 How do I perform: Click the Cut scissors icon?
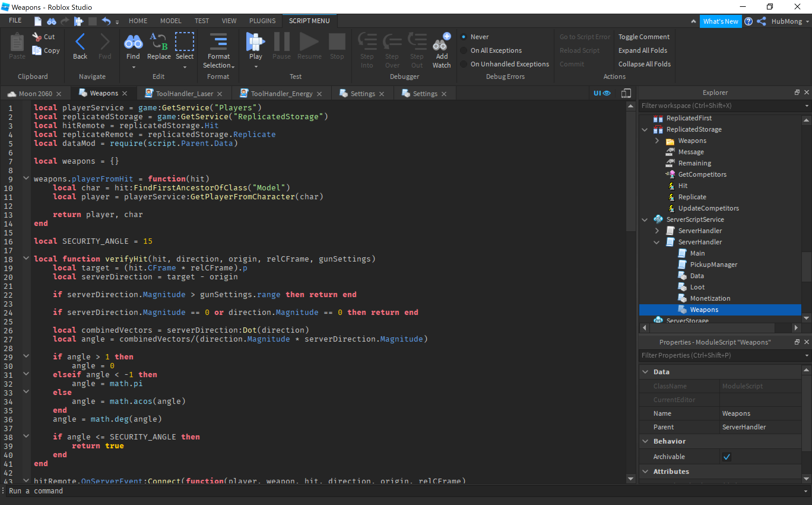[x=37, y=37]
